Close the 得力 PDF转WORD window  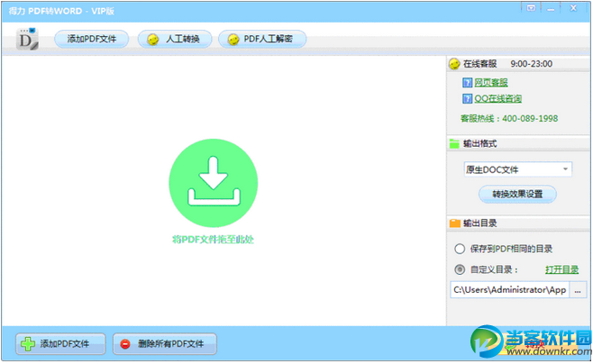point(573,8)
